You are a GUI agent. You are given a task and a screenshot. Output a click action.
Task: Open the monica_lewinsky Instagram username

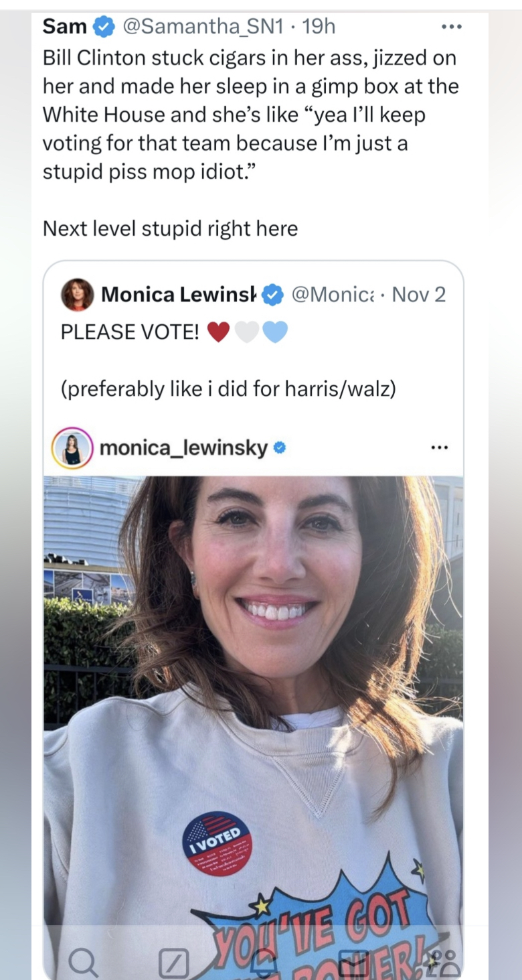pyautogui.click(x=183, y=447)
